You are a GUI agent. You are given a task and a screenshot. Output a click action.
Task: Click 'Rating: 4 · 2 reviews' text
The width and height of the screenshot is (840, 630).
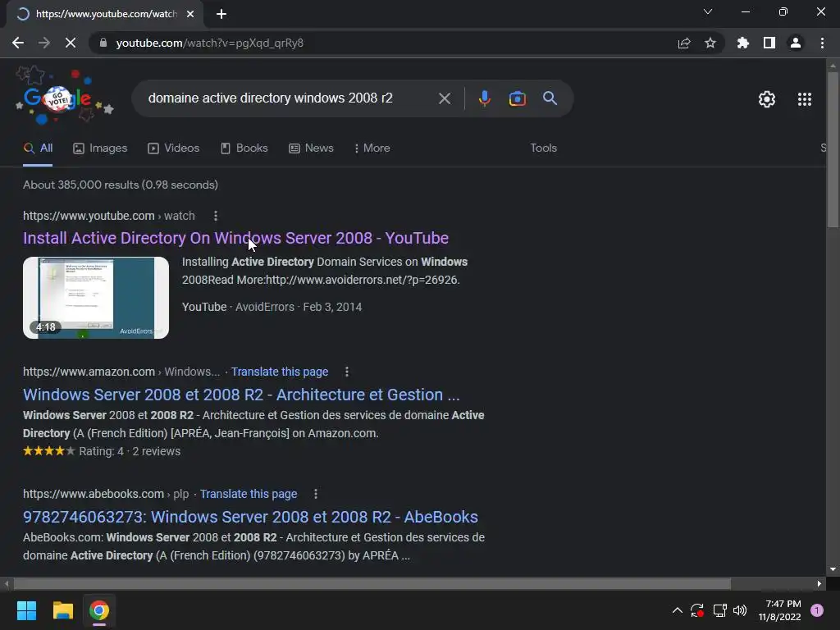[130, 452]
